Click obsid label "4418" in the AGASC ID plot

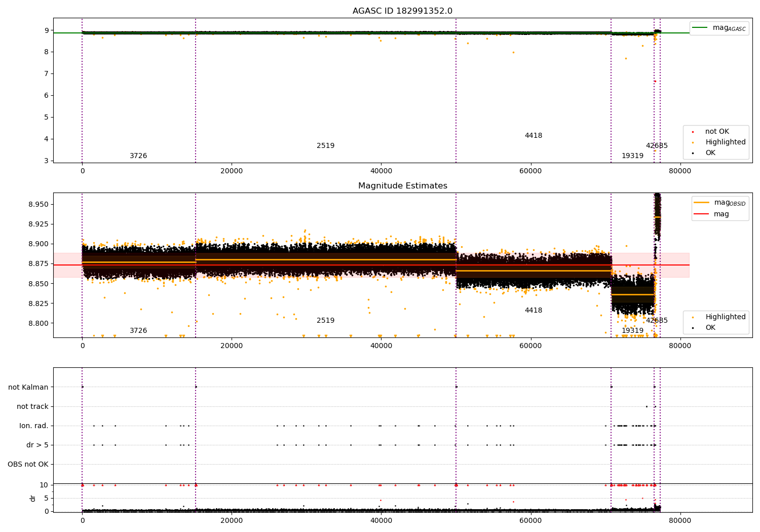click(534, 136)
